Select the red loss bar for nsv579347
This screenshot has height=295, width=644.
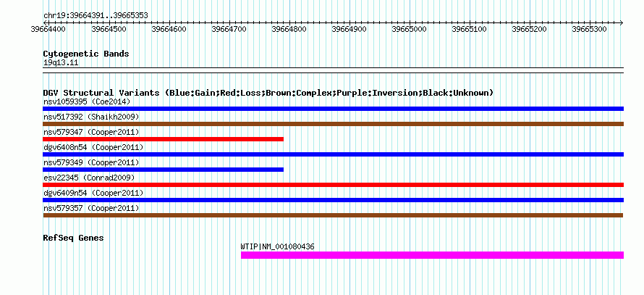point(163,139)
